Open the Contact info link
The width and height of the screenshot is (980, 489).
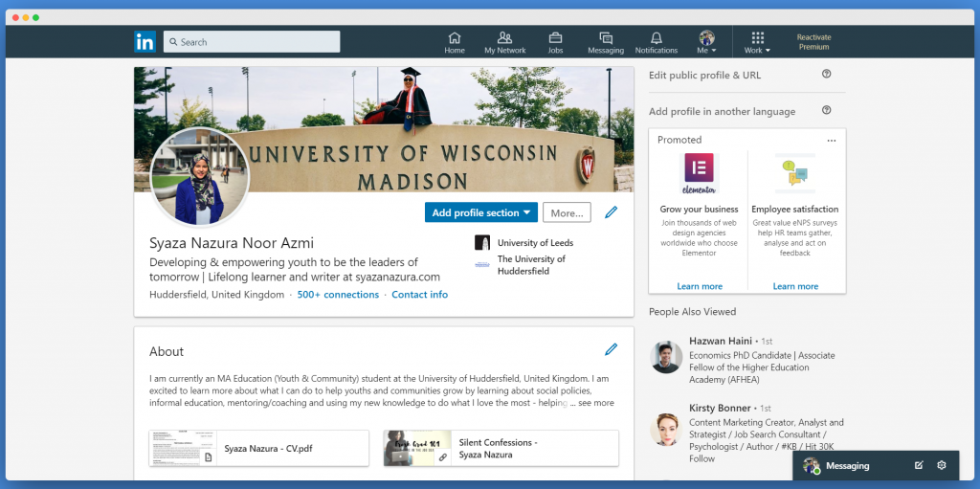click(419, 295)
